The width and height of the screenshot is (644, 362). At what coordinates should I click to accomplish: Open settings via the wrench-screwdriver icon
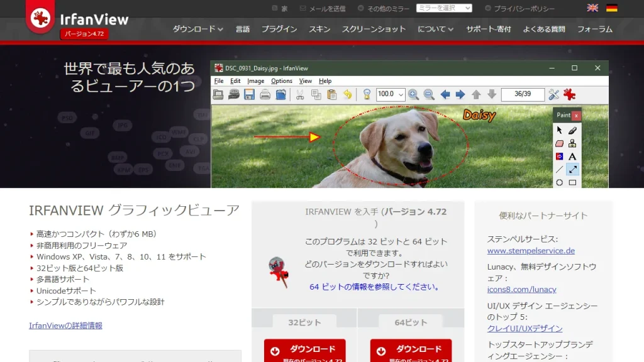pyautogui.click(x=553, y=94)
